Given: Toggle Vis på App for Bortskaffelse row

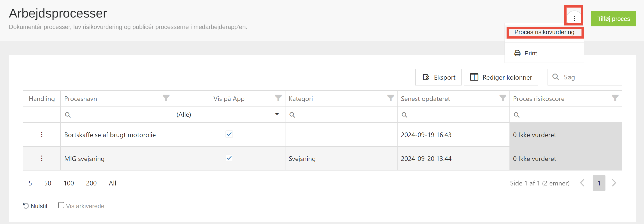Looking at the screenshot, I should (x=229, y=134).
